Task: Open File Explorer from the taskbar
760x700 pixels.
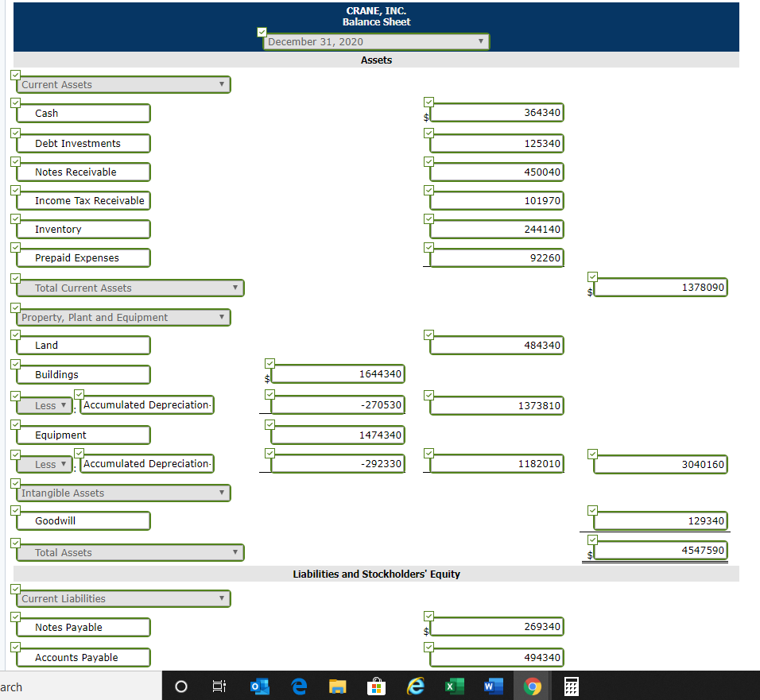Action: (338, 686)
